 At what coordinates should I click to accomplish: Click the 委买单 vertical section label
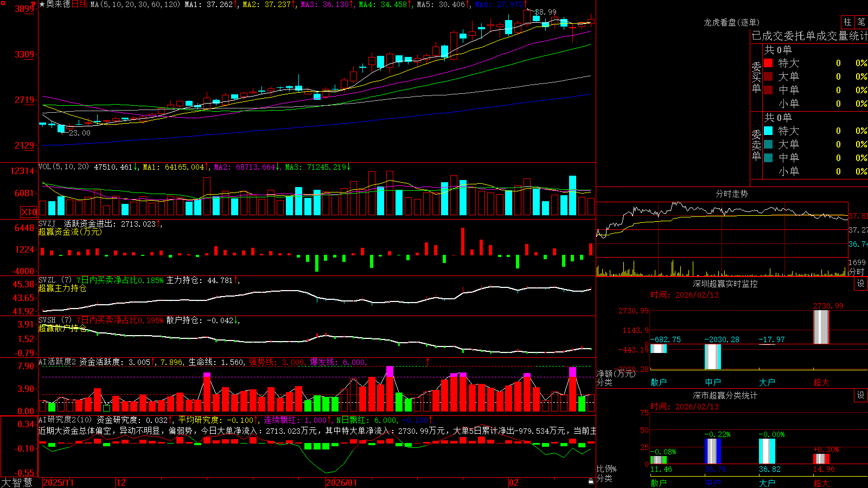[x=756, y=77]
